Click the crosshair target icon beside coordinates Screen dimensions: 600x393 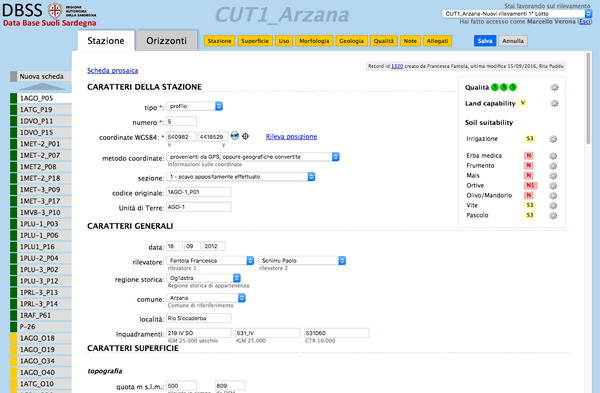pos(245,136)
